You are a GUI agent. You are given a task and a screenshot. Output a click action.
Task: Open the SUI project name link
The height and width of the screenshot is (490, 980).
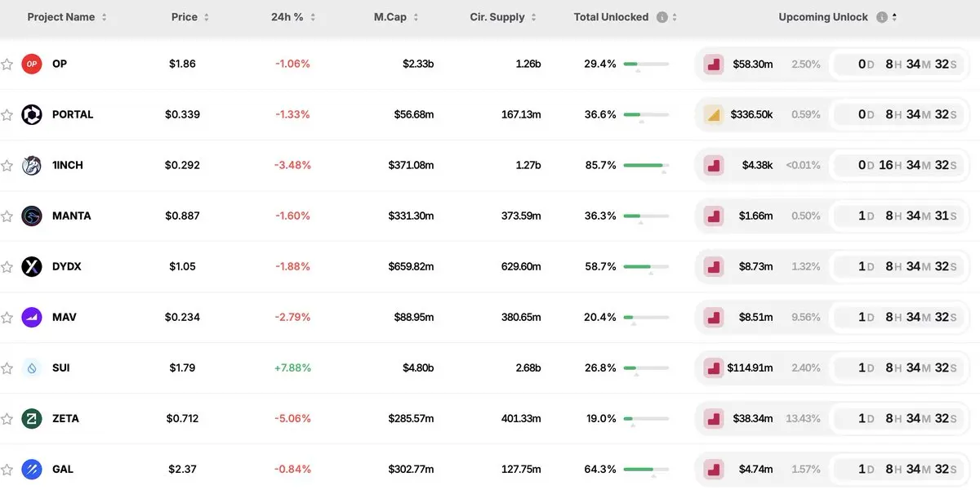point(61,367)
